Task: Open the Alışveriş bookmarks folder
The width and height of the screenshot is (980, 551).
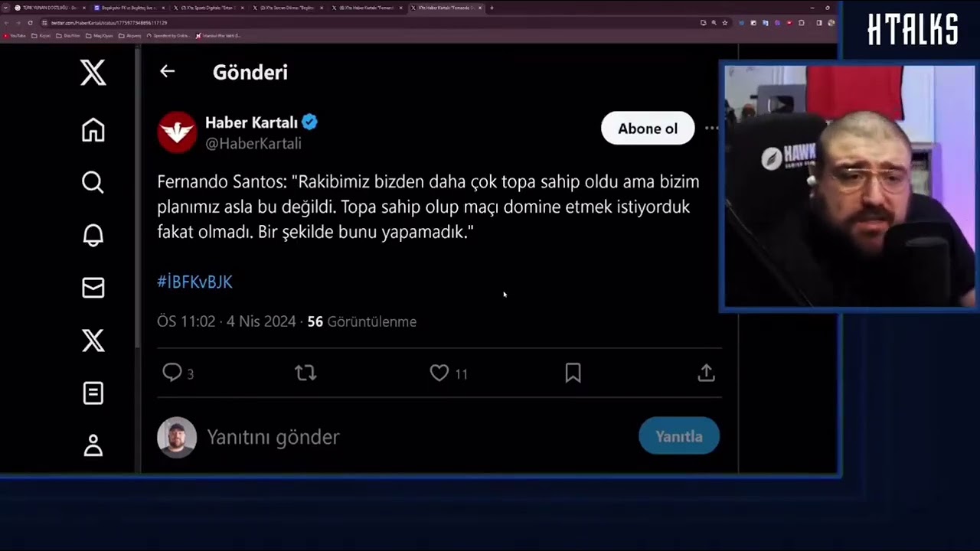Action: tap(130, 36)
